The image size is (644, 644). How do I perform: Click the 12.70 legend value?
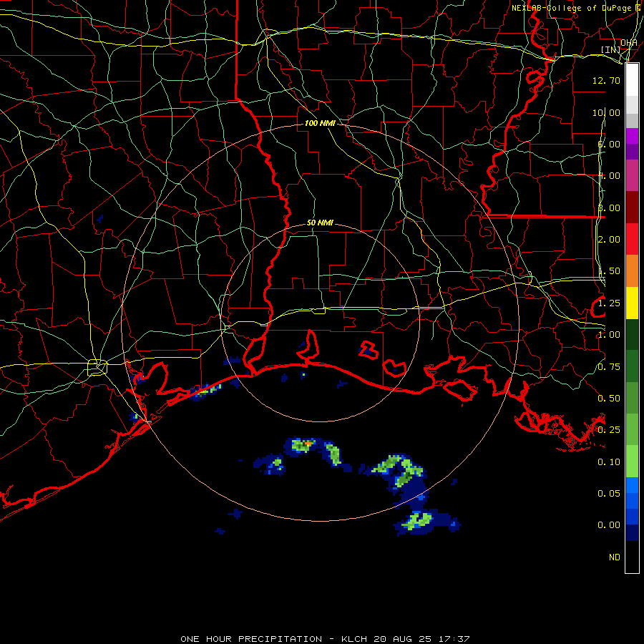[606, 80]
